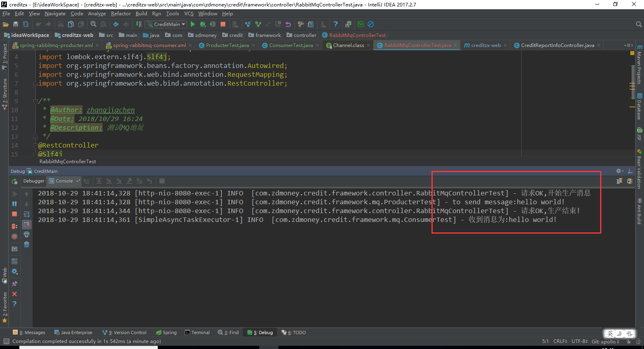
Task: Open the ConsumerTest.java editor tab
Action: pyautogui.click(x=291, y=45)
